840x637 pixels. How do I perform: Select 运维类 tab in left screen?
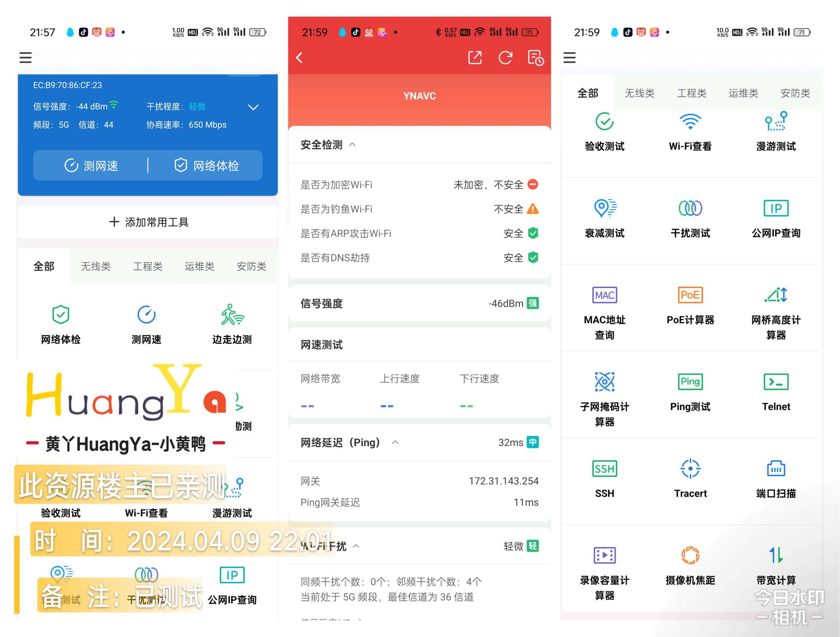[199, 266]
